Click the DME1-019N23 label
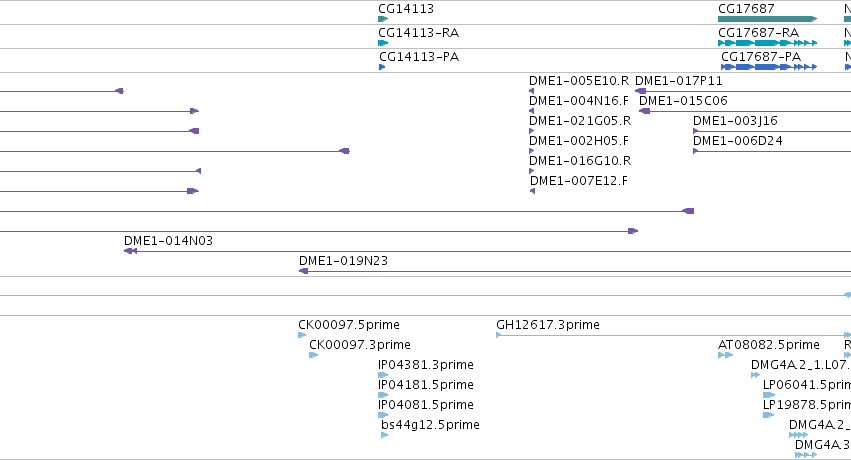The image size is (851, 460). 344,260
